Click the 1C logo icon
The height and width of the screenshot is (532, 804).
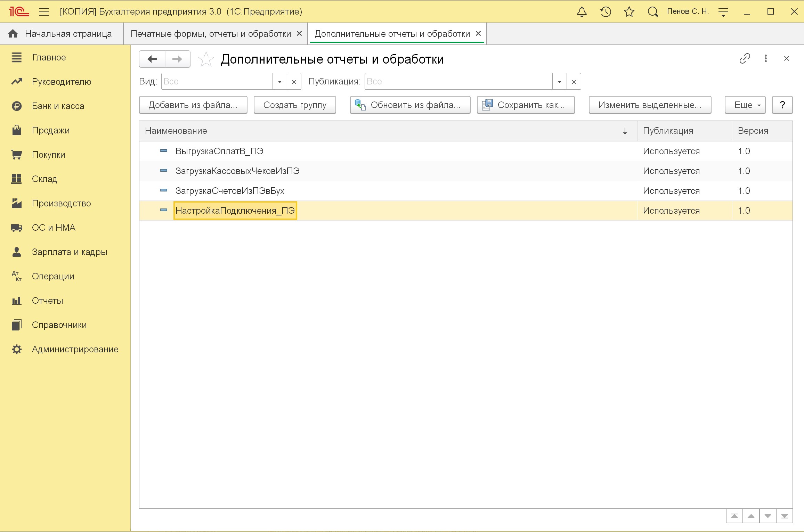point(19,12)
